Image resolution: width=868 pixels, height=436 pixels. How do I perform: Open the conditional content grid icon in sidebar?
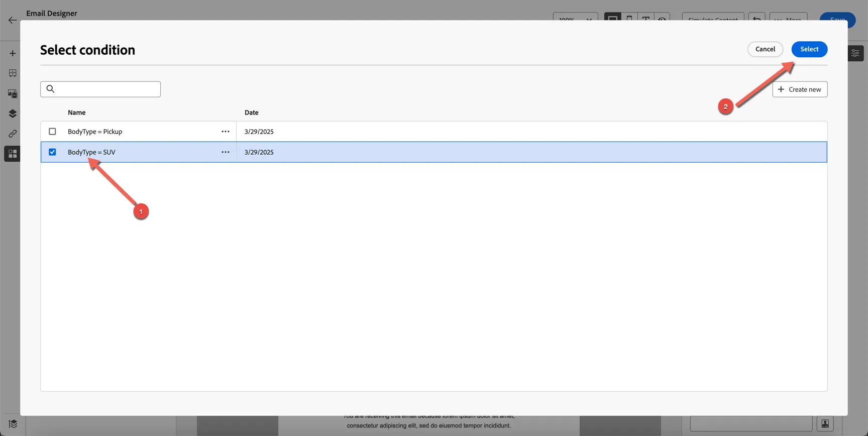tap(13, 154)
